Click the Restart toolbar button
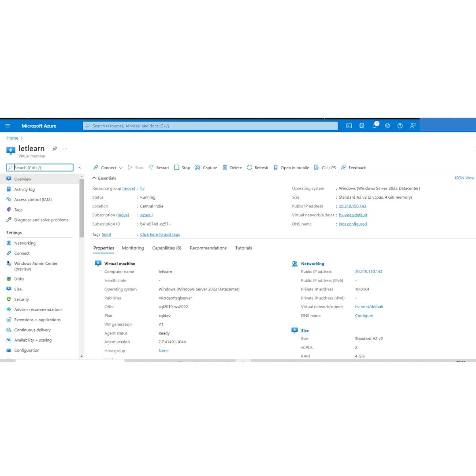 coord(159,167)
